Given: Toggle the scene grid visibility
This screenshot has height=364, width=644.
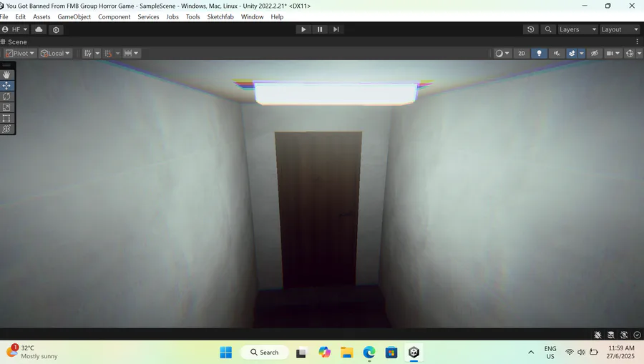Looking at the screenshot, I should [87, 54].
